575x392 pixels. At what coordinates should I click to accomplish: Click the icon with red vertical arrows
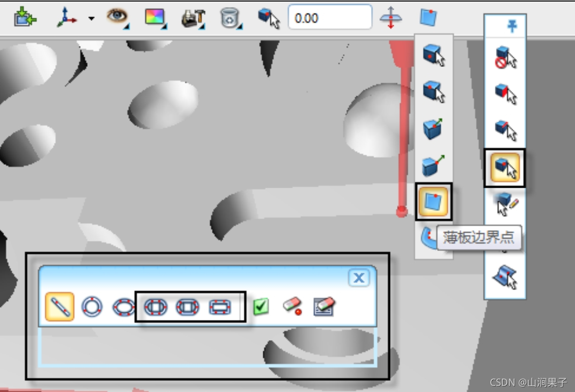click(390, 17)
